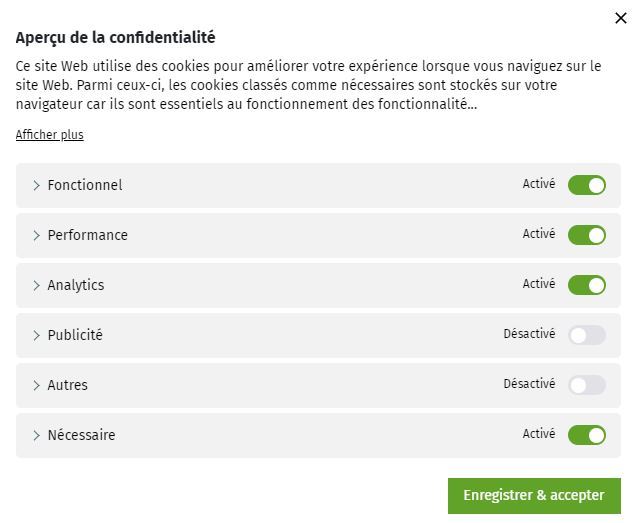Expand the Analytics chevron arrow
The image size is (635, 523).
[36, 285]
